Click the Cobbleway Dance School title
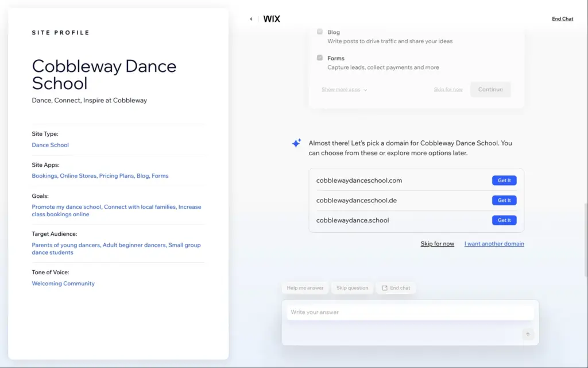The width and height of the screenshot is (588, 368). tap(105, 75)
